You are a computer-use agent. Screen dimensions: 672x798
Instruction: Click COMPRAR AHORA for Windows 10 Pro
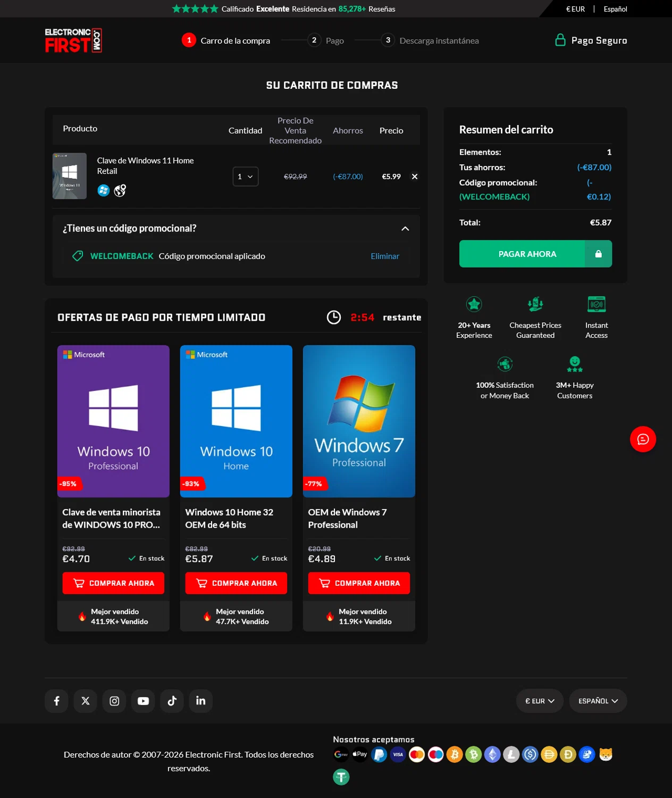pyautogui.click(x=113, y=583)
